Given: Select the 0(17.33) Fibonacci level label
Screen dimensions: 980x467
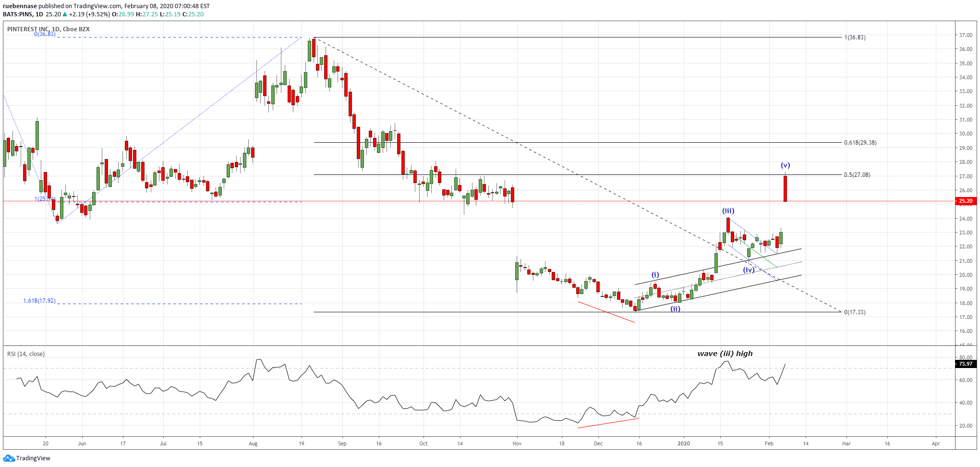Looking at the screenshot, I should click(855, 312).
